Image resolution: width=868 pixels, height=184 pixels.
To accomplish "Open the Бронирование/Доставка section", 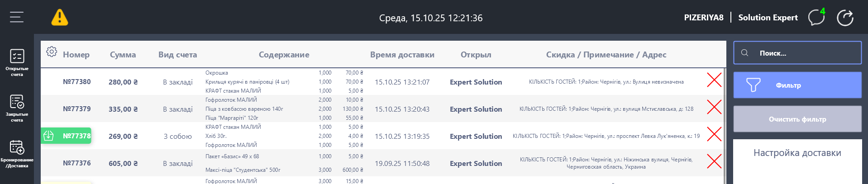I will tap(17, 154).
